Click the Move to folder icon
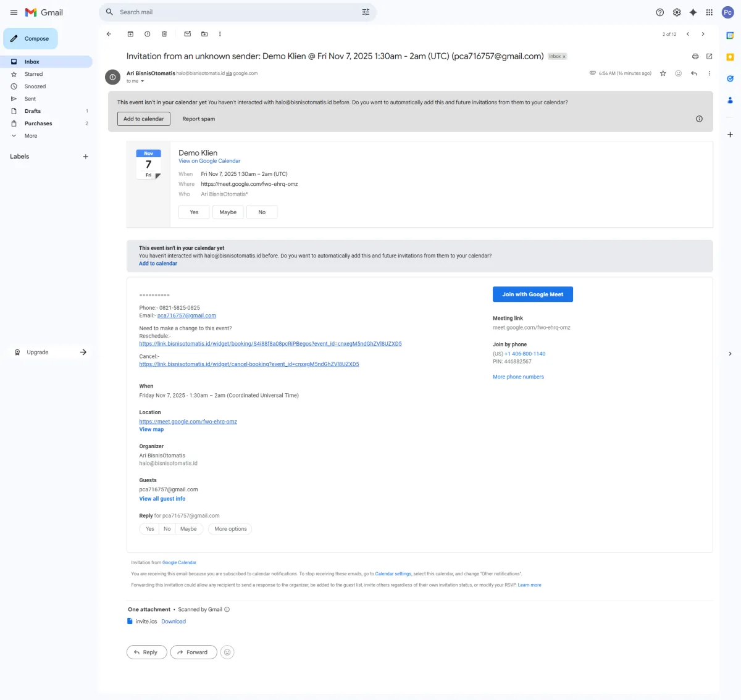 [x=204, y=34]
